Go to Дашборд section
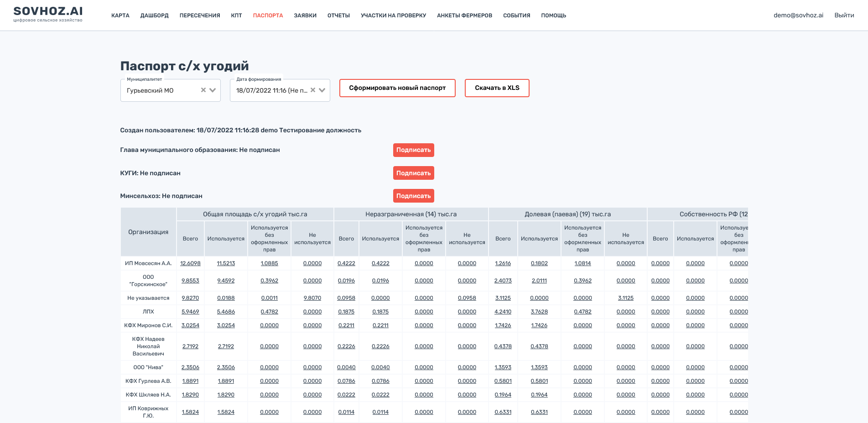This screenshot has width=868, height=423. click(154, 16)
